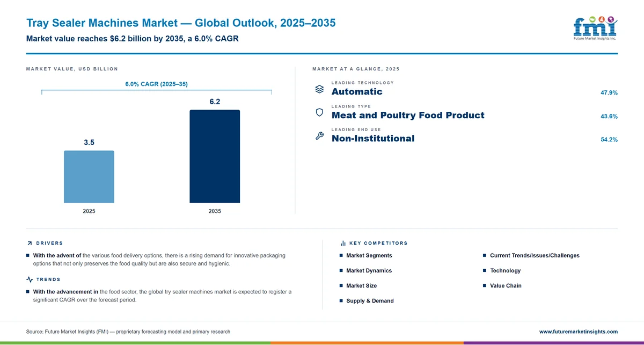Open the www.futuremarketinsights.com link
The width and height of the screenshot is (644, 345).
(579, 332)
